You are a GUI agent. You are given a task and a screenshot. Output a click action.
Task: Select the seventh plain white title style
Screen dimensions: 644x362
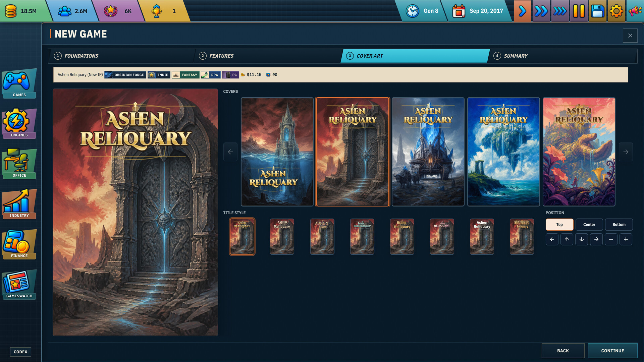(x=482, y=237)
